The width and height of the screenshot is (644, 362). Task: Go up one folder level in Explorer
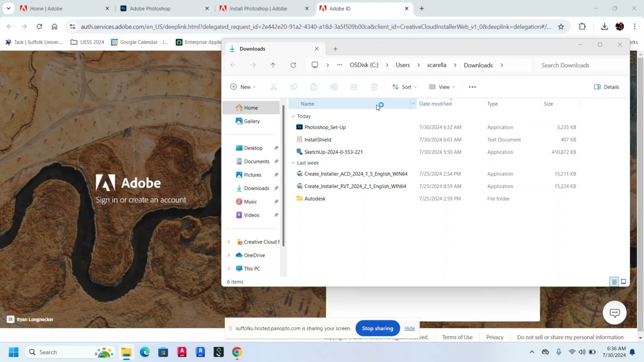[x=273, y=65]
